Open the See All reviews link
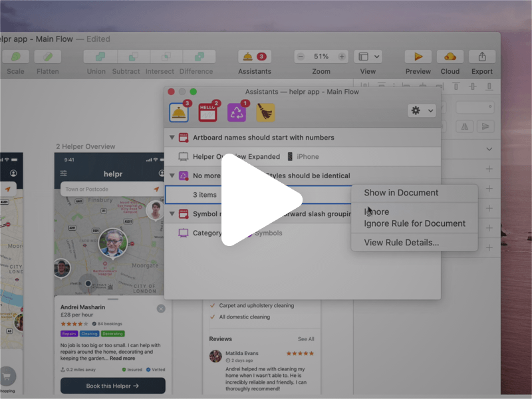 [x=306, y=339]
